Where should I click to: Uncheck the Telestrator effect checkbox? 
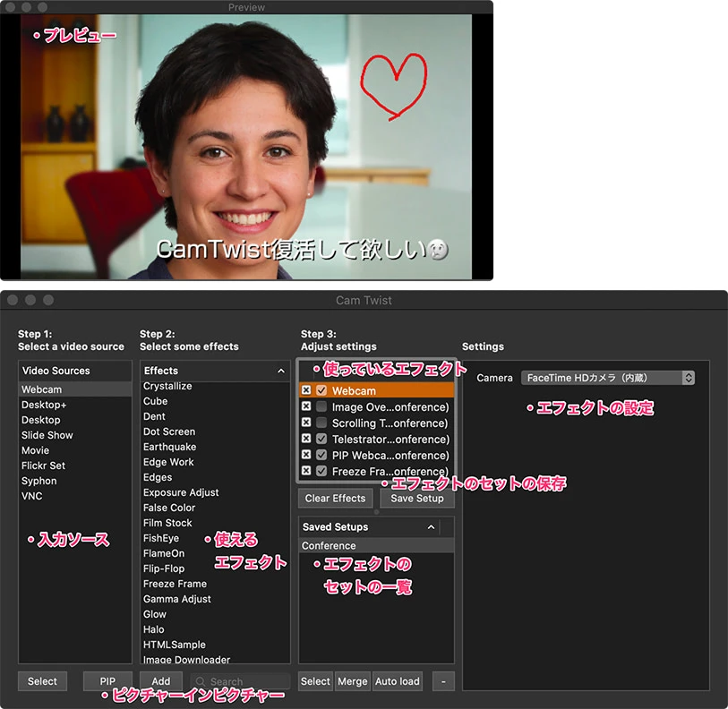321,439
